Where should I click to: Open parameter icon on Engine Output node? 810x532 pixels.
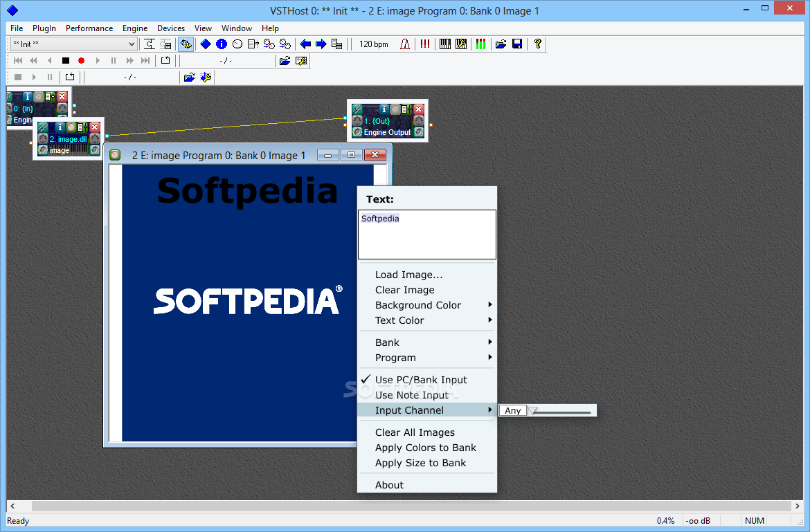[406, 109]
